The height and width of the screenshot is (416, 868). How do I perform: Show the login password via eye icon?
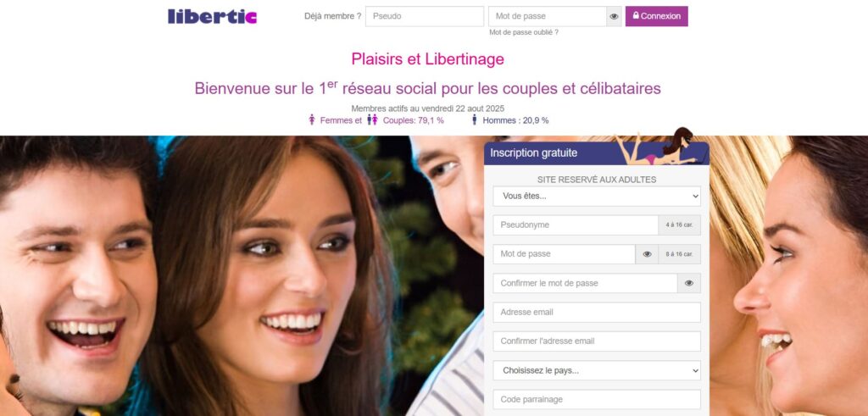click(x=614, y=17)
